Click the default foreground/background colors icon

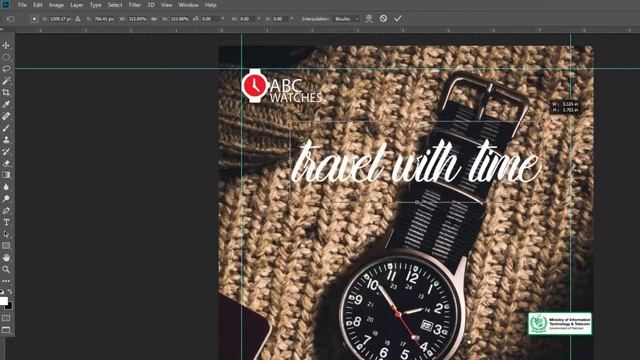pos(2,292)
